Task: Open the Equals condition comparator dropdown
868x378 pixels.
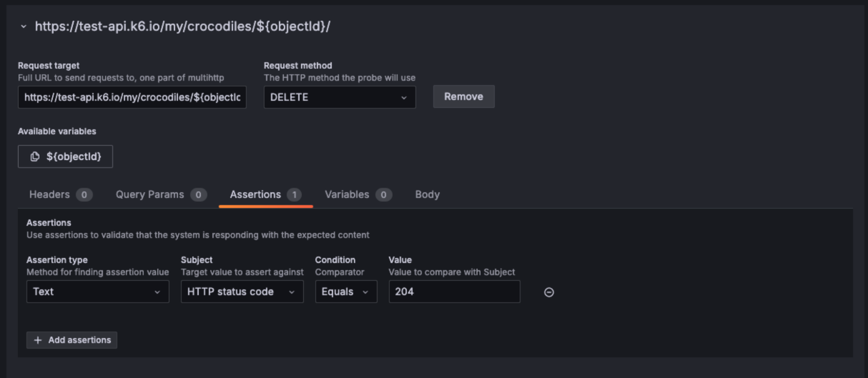Action: pos(345,292)
